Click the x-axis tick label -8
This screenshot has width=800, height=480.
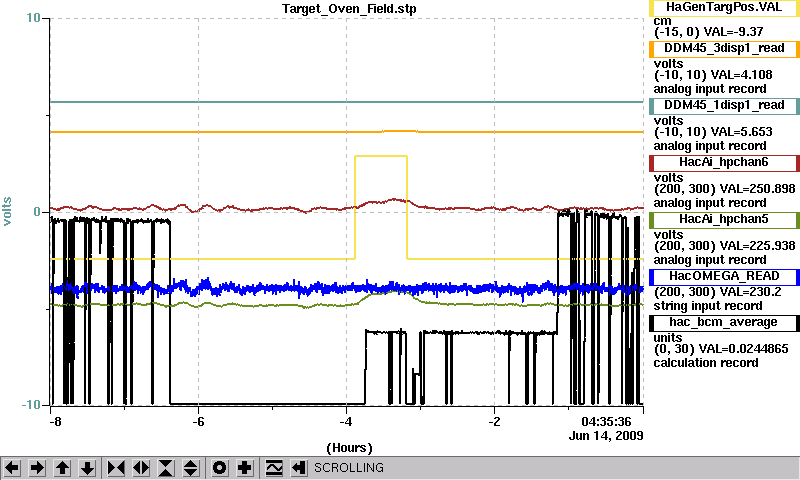(55, 422)
